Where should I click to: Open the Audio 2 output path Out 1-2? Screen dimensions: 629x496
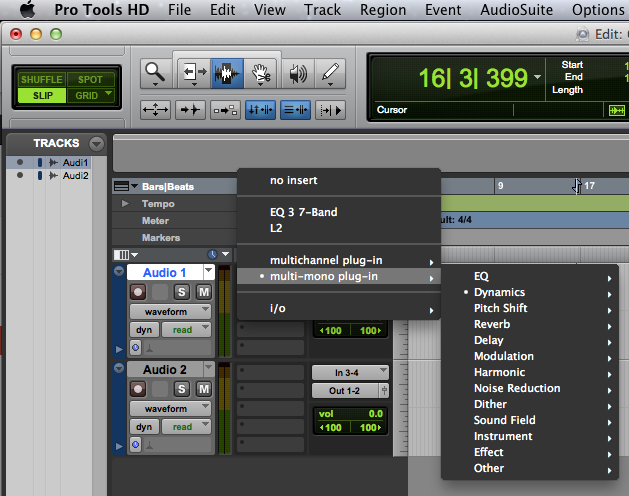coord(345,391)
